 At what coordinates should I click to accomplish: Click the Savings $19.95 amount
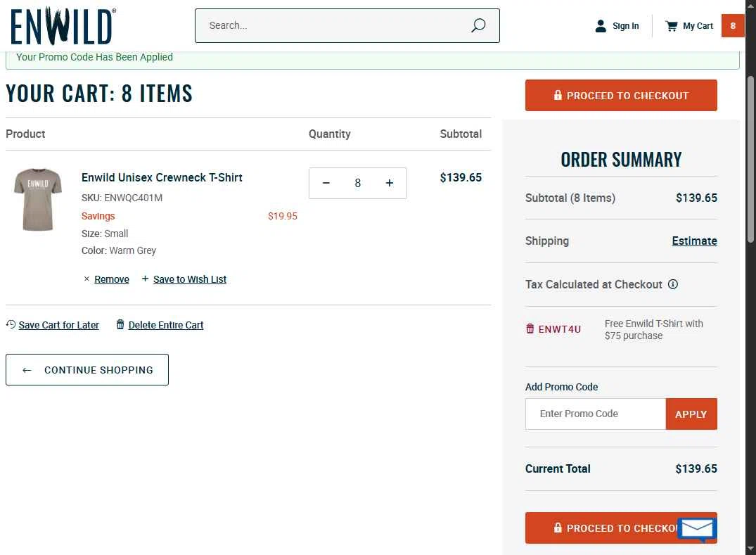(283, 216)
